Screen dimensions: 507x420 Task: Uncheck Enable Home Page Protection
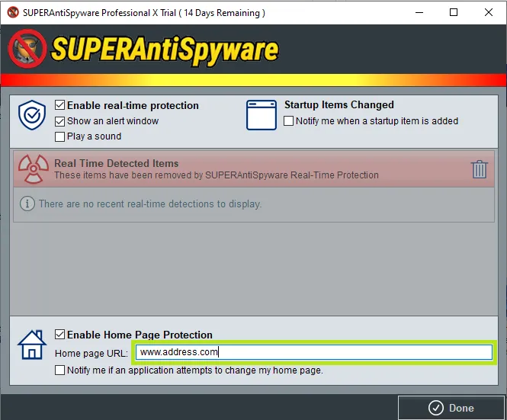pos(60,335)
